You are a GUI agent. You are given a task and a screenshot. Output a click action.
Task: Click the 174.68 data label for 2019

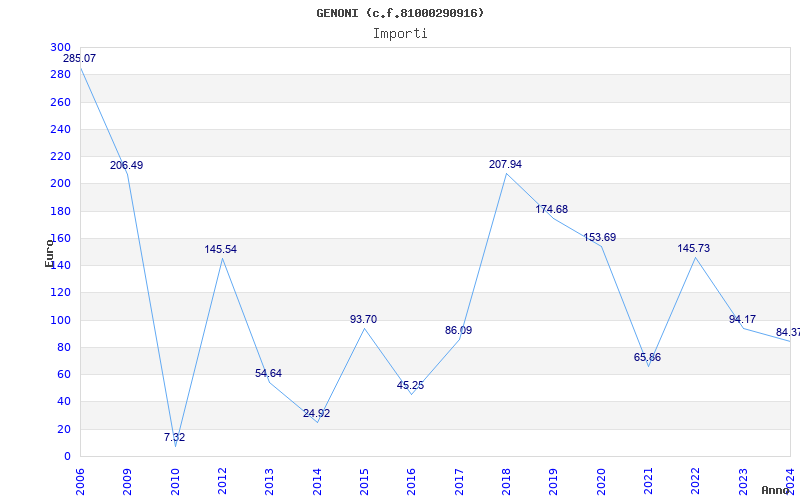coord(552,210)
